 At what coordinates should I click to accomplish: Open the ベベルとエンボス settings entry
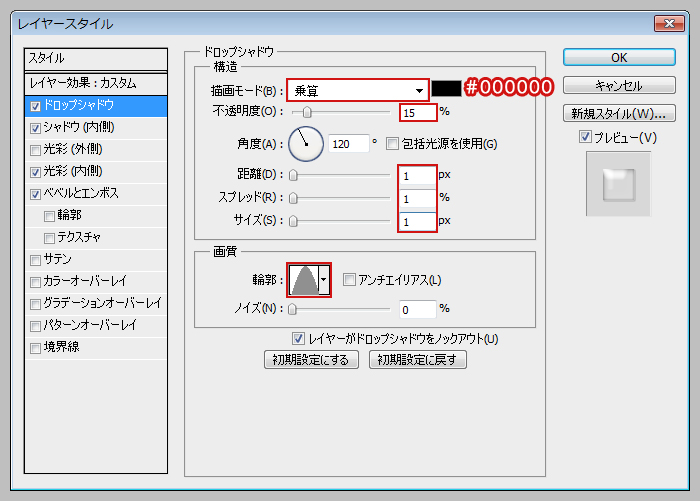pos(96,194)
